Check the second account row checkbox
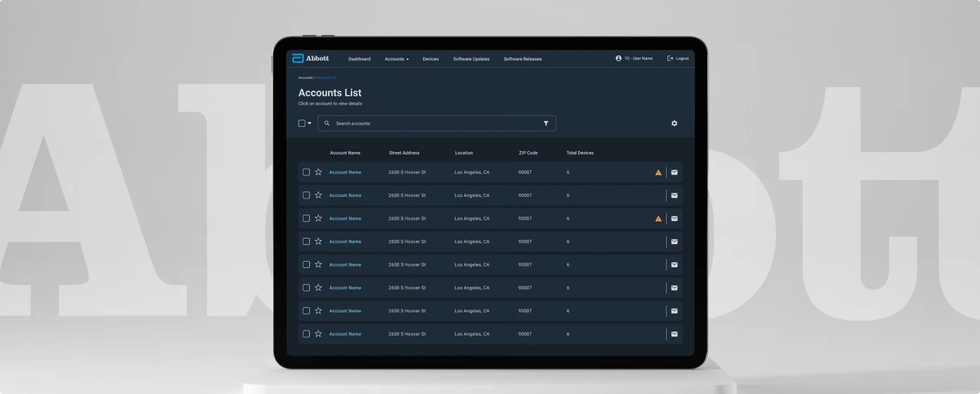 (306, 195)
